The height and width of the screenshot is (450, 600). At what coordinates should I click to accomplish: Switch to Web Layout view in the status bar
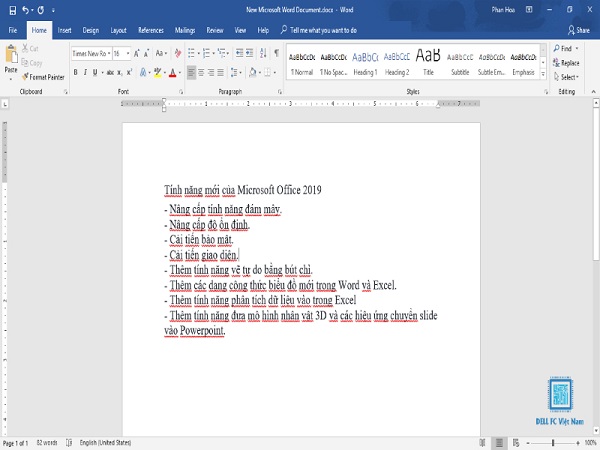click(516, 443)
